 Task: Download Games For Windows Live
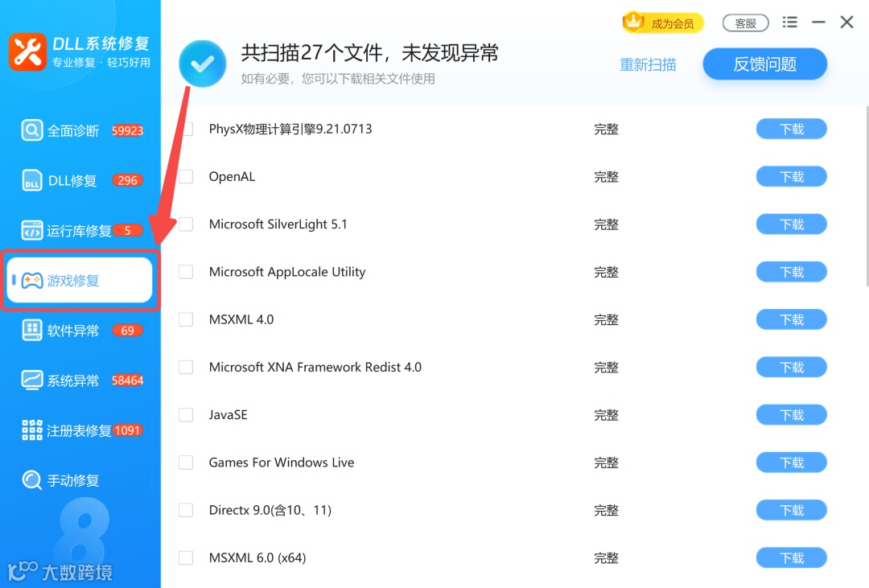[x=792, y=463]
